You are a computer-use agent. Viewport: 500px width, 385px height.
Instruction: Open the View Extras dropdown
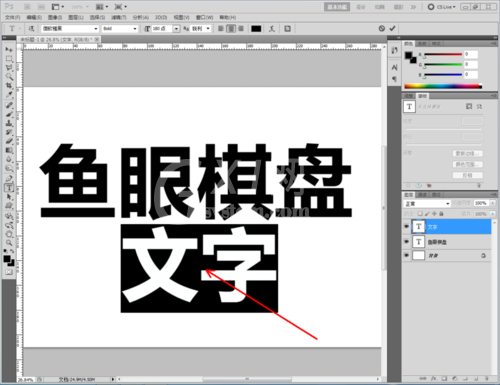[58, 7]
